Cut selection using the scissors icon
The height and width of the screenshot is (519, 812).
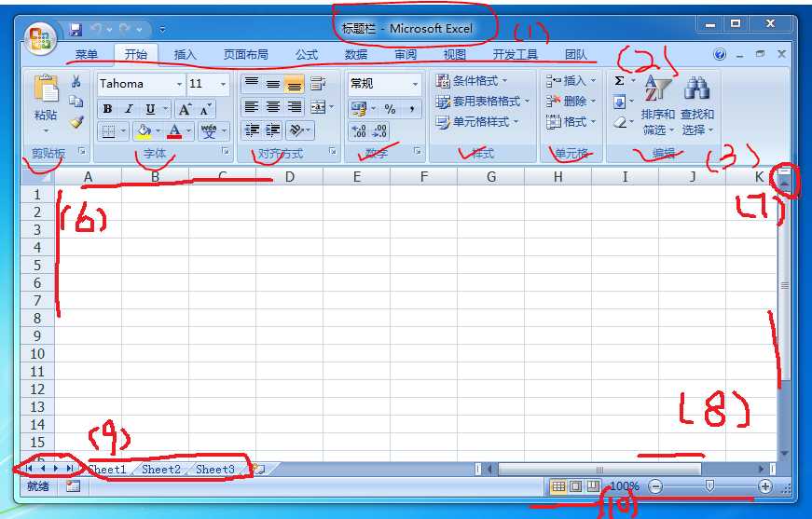(76, 81)
